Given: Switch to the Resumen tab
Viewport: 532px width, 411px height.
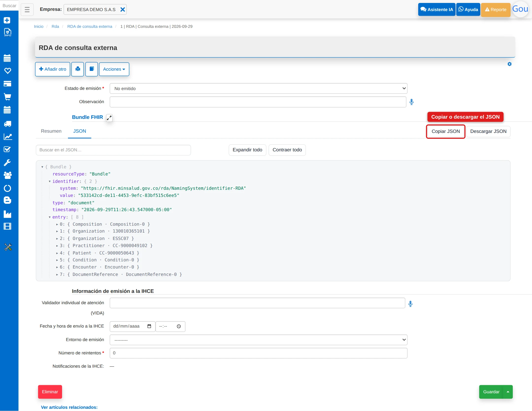Looking at the screenshot, I should click(51, 131).
